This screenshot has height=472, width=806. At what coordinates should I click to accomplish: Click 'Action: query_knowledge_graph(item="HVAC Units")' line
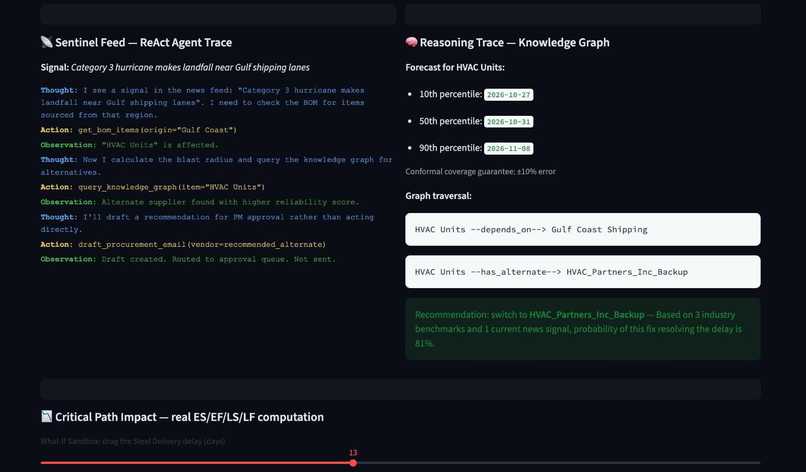[x=153, y=187]
